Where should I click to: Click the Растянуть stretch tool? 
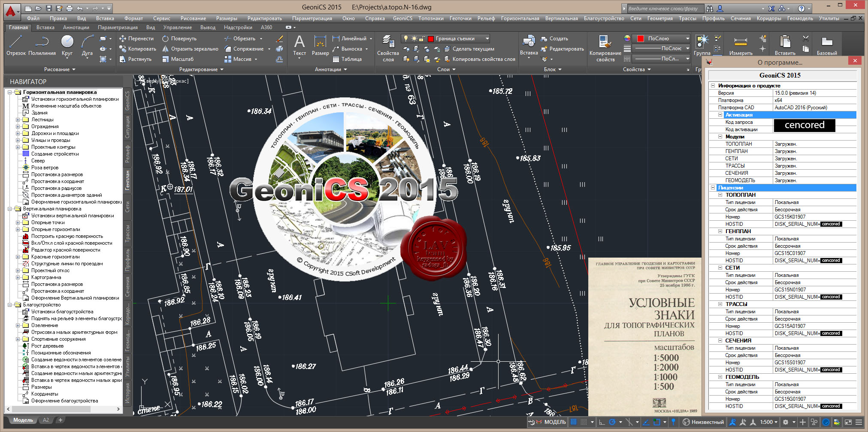tap(135, 59)
